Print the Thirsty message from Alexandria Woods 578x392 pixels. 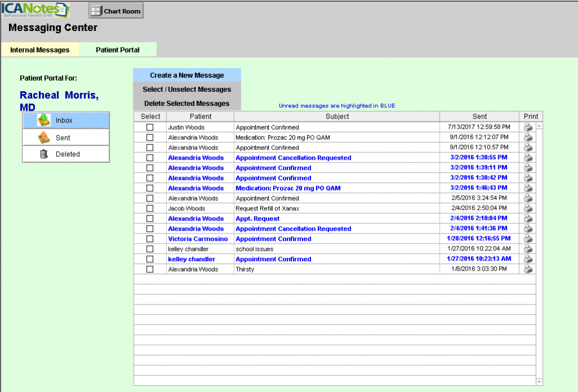tap(528, 270)
